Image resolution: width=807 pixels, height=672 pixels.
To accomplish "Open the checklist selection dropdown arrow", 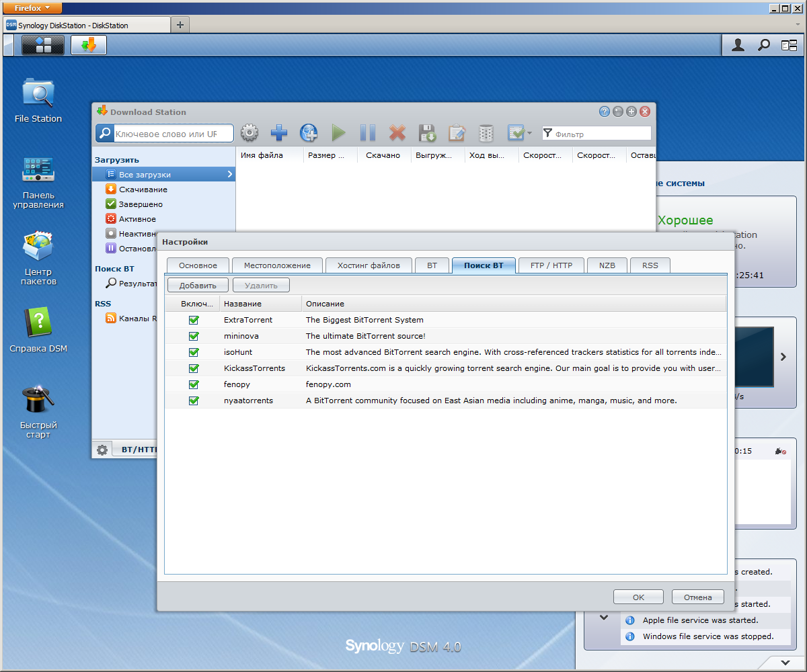I will point(529,133).
